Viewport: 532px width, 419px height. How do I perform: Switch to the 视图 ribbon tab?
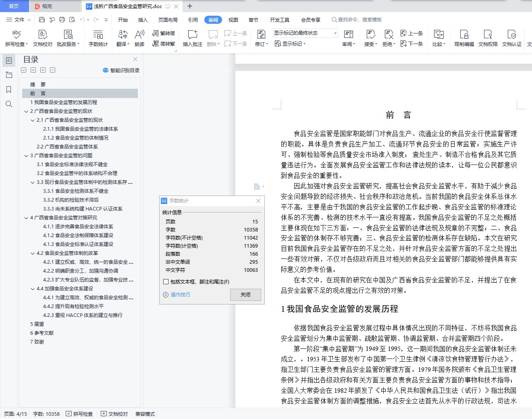click(233, 20)
